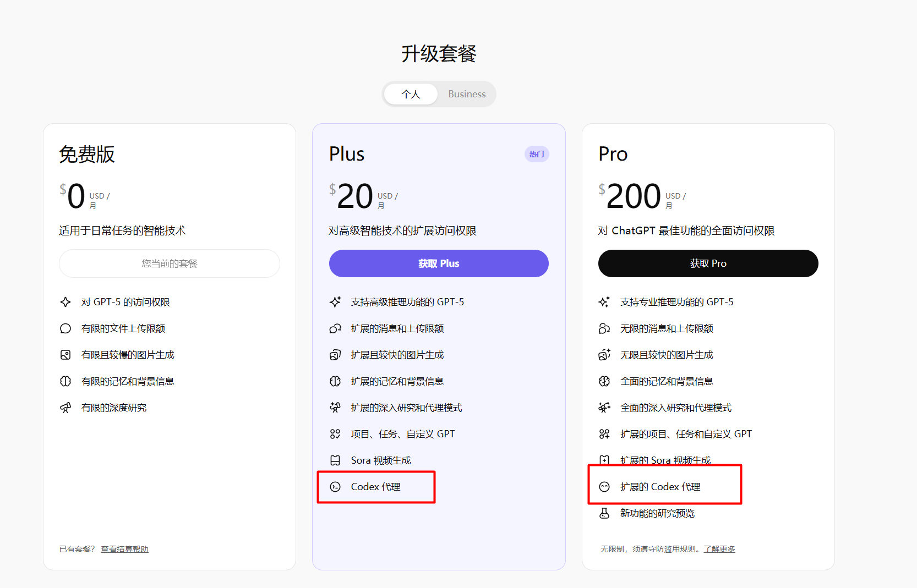
Task: Click the 新功能的研究预览 text
Action: click(x=657, y=513)
